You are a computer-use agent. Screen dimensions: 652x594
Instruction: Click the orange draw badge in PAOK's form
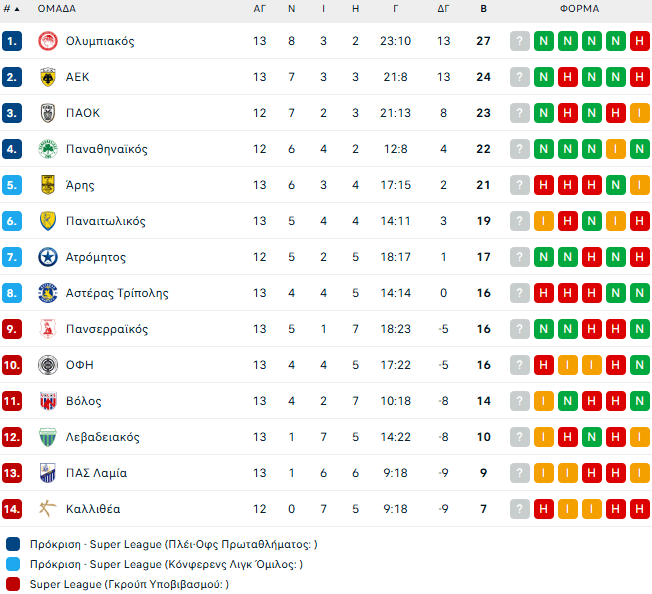coord(640,113)
